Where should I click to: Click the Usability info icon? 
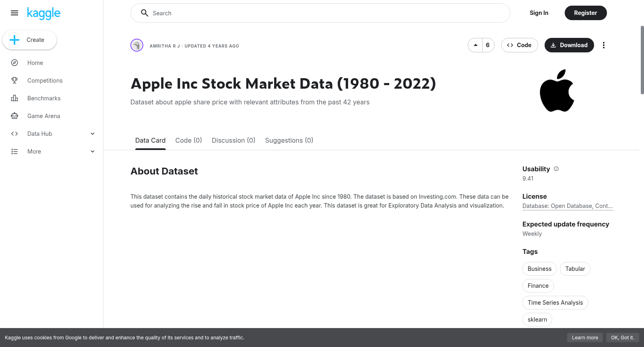point(556,169)
